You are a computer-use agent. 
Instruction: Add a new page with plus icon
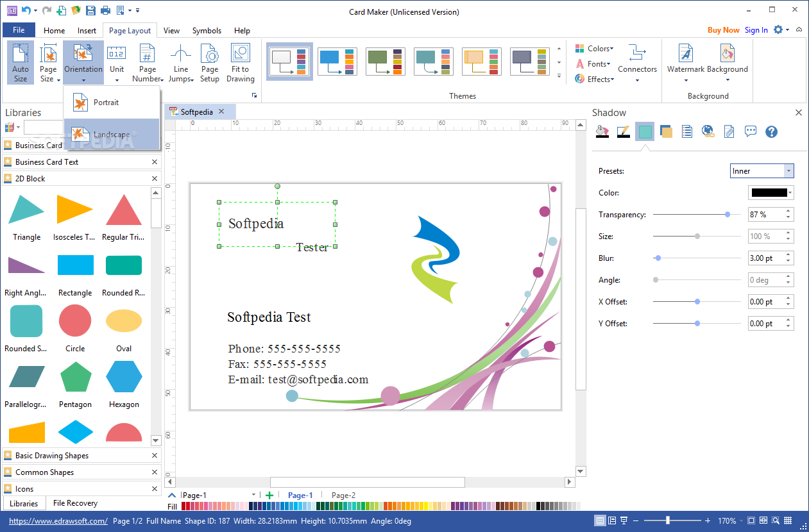coord(269,495)
